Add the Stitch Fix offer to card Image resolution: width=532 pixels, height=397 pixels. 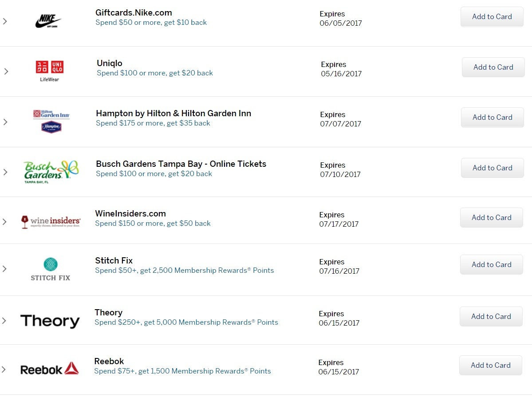491,265
